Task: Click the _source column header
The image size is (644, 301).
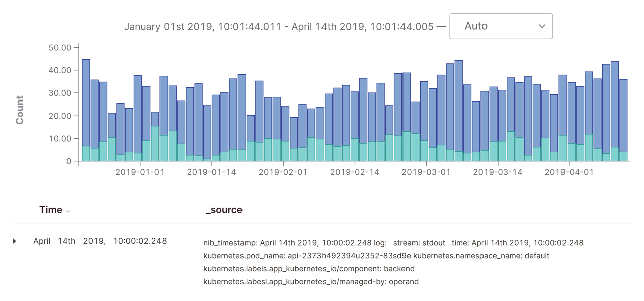Action: pyautogui.click(x=224, y=210)
